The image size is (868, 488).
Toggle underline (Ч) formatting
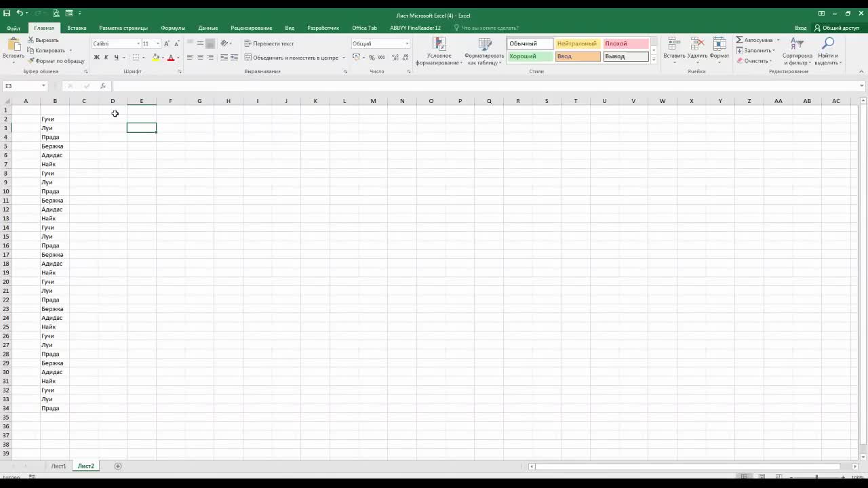tap(116, 58)
